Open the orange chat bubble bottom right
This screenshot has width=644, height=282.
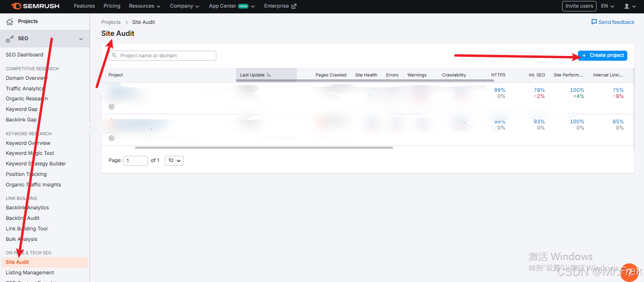[x=629, y=272]
